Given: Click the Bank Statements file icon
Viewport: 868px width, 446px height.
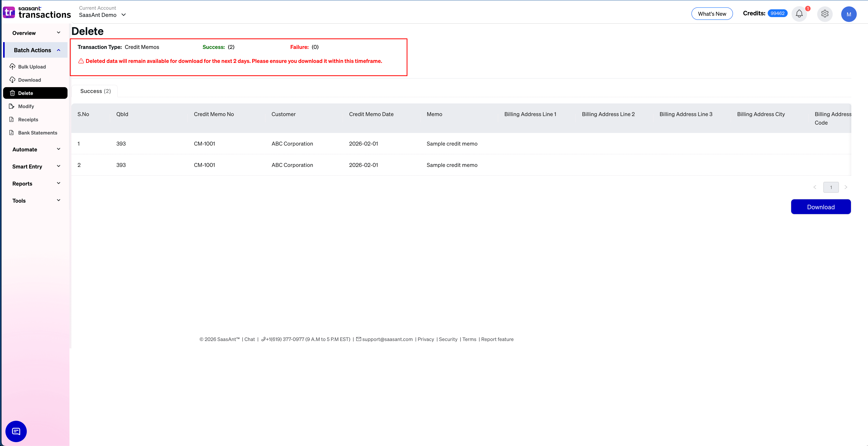Looking at the screenshot, I should coord(12,133).
